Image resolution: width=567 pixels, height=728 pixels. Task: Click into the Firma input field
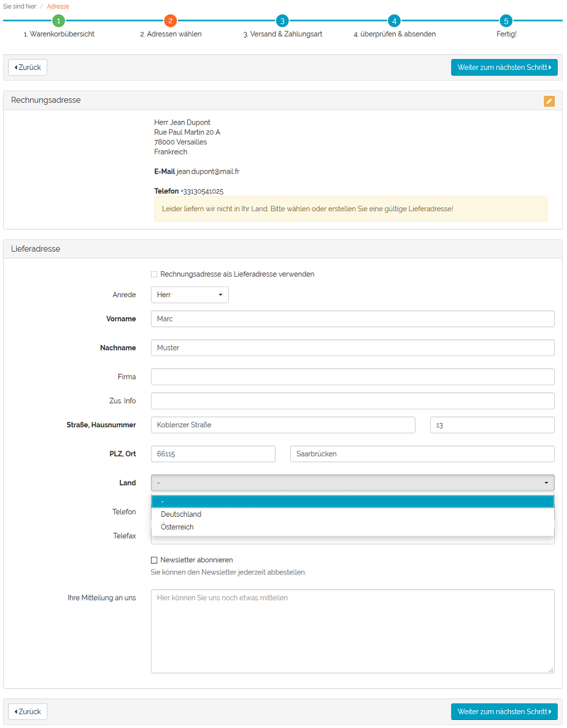pos(352,376)
